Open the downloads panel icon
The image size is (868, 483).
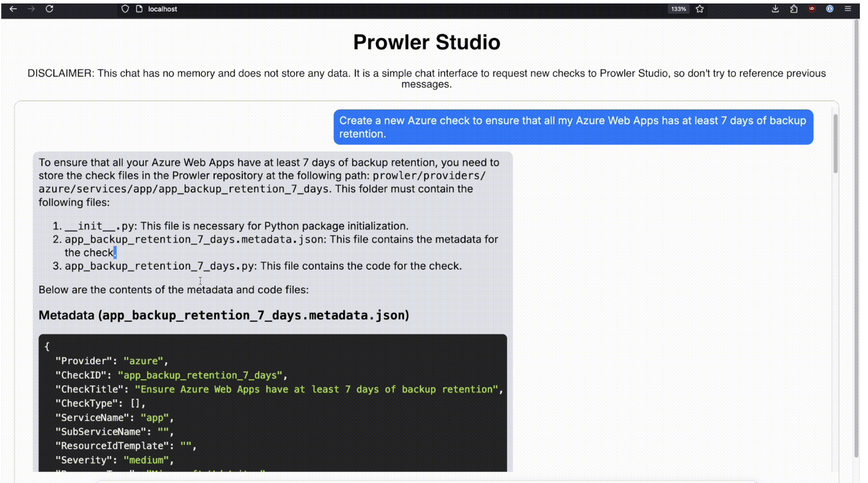pyautogui.click(x=775, y=9)
